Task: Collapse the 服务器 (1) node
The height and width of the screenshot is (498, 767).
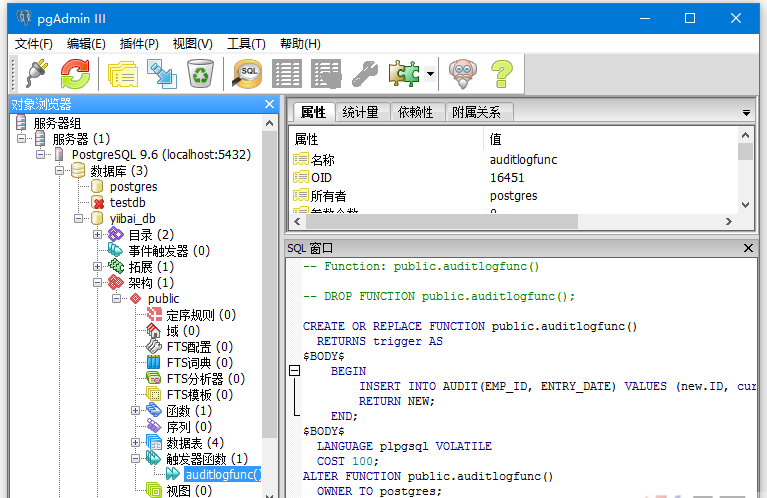Action: point(22,138)
